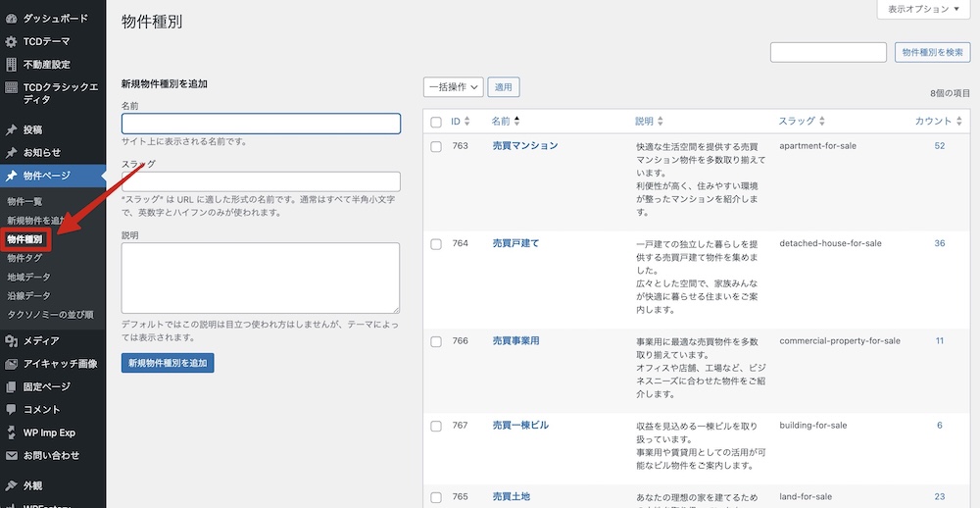Open the ダッシュボード dashboard icon
980x508 pixels.
(11, 19)
